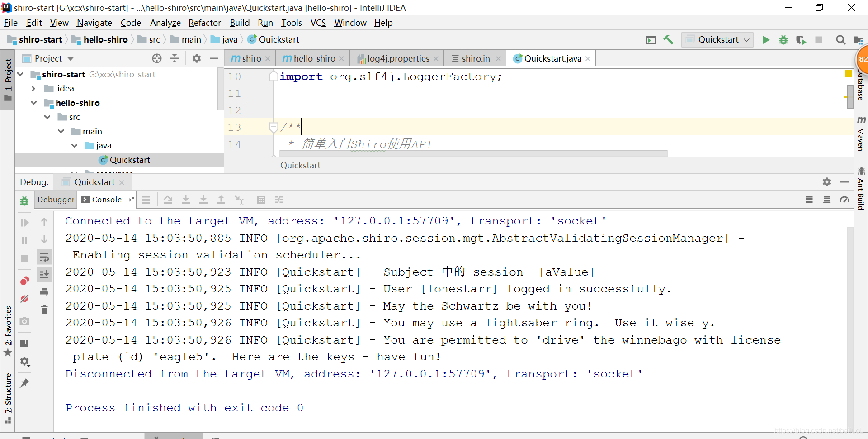Image resolution: width=868 pixels, height=439 pixels.
Task: Fold the import block on line 10
Action: tap(273, 76)
